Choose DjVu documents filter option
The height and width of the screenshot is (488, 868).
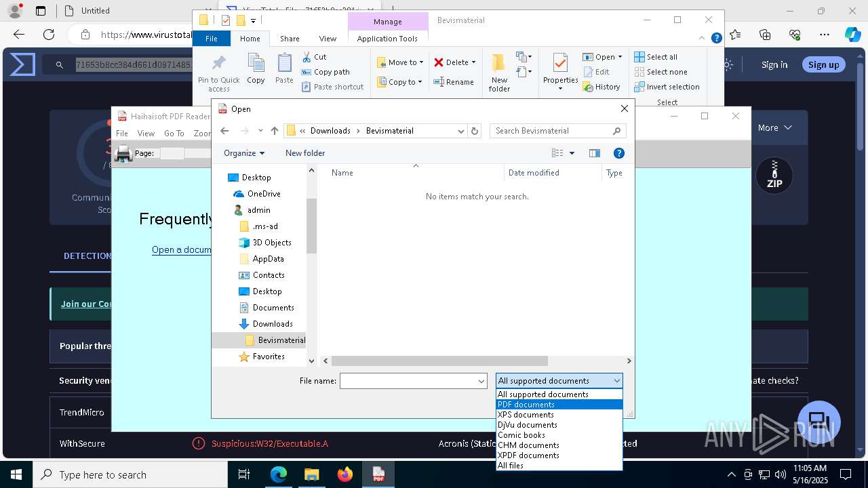tap(559, 425)
